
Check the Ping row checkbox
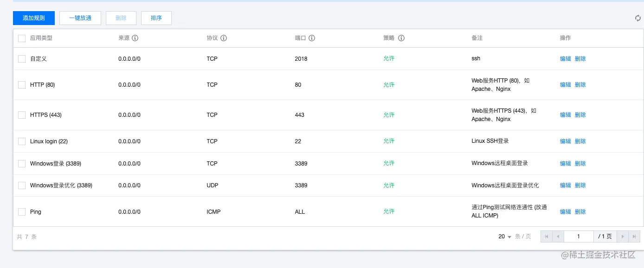point(22,211)
